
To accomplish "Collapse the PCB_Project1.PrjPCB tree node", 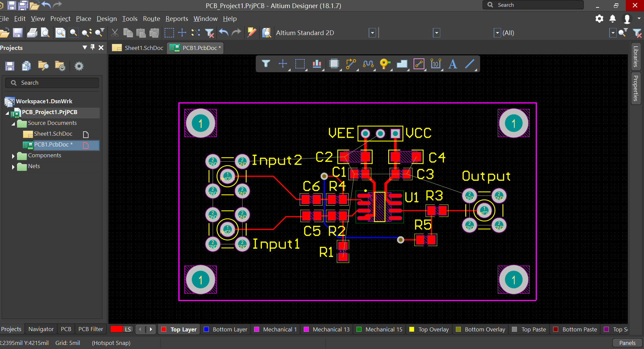I will tap(7, 113).
